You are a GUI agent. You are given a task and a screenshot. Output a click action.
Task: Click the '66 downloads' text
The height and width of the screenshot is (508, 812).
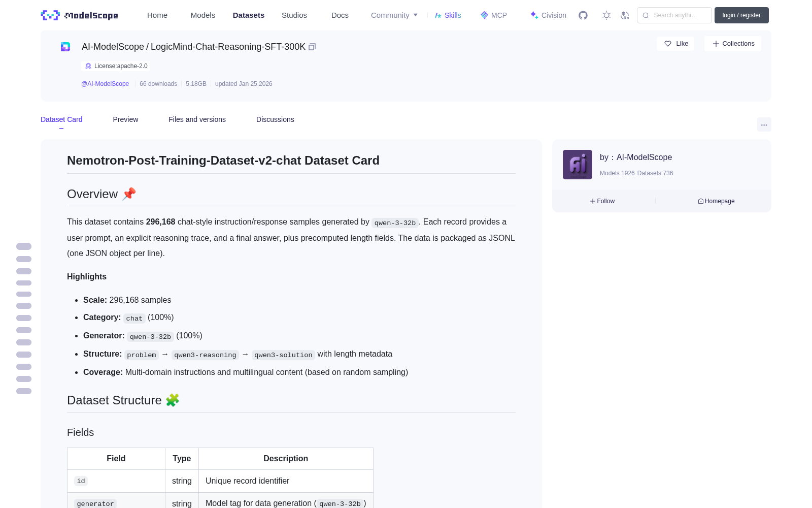point(158,84)
